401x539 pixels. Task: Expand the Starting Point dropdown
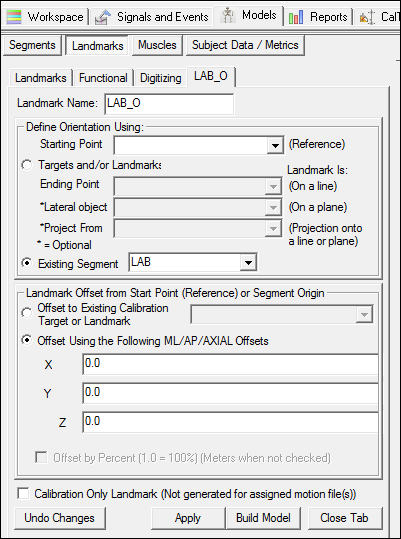coord(275,145)
